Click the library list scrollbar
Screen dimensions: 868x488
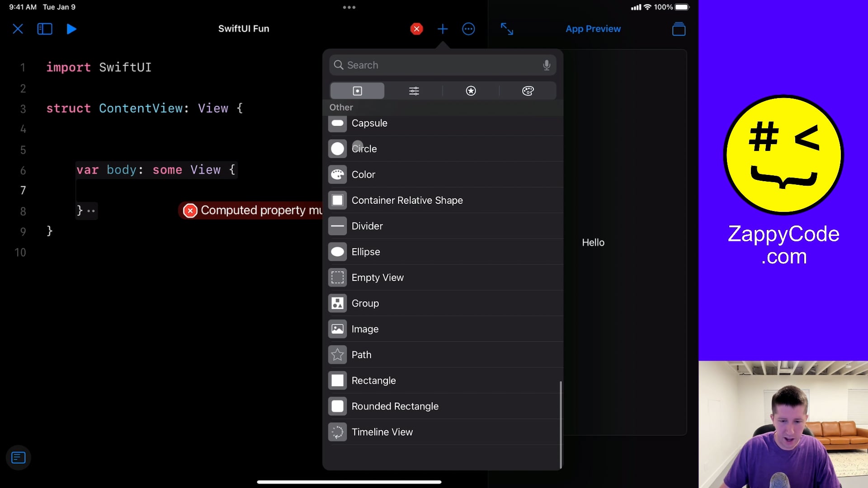pyautogui.click(x=561, y=425)
